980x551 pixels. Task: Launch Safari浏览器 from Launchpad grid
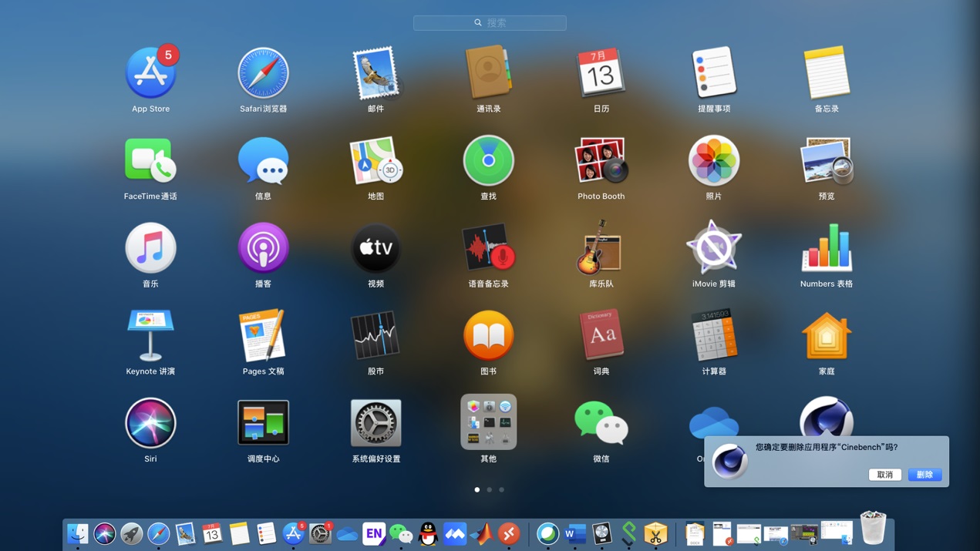(x=263, y=73)
